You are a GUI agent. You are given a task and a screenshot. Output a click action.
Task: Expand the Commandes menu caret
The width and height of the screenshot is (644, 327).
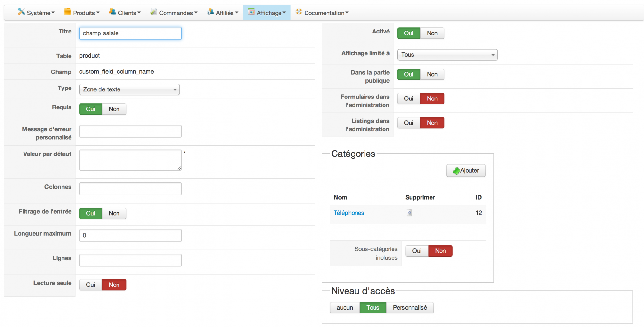pyautogui.click(x=196, y=13)
